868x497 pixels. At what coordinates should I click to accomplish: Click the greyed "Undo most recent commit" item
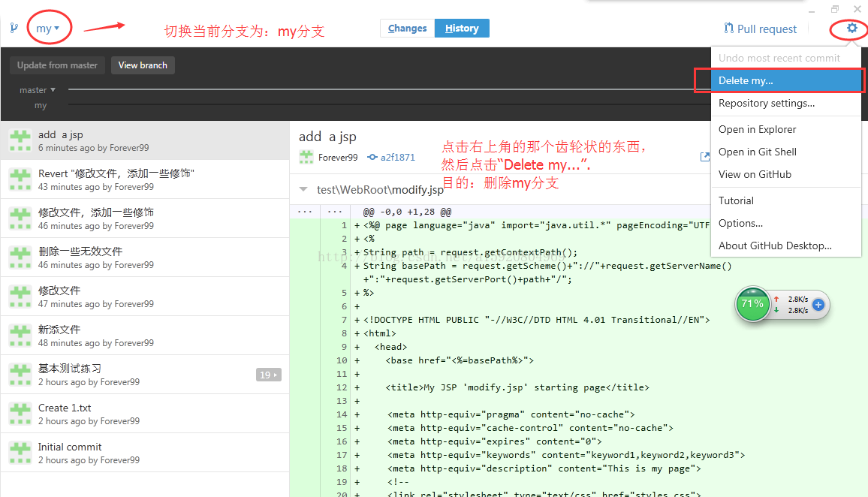coord(785,58)
